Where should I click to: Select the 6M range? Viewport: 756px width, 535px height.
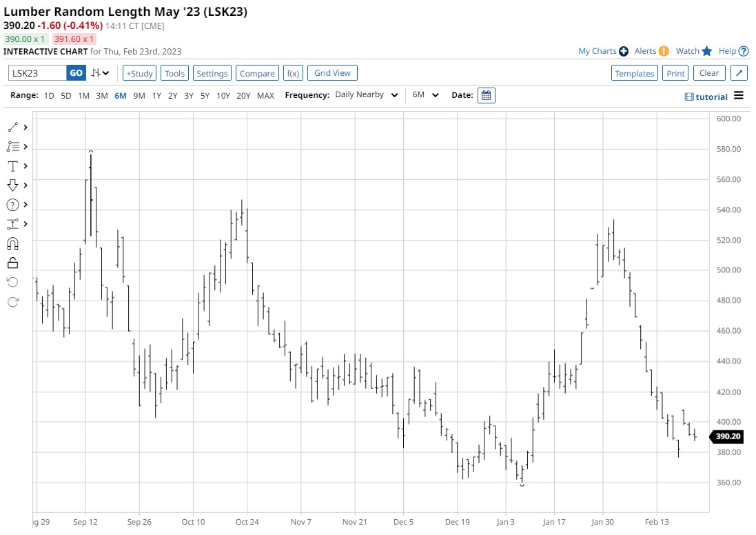[x=120, y=96]
